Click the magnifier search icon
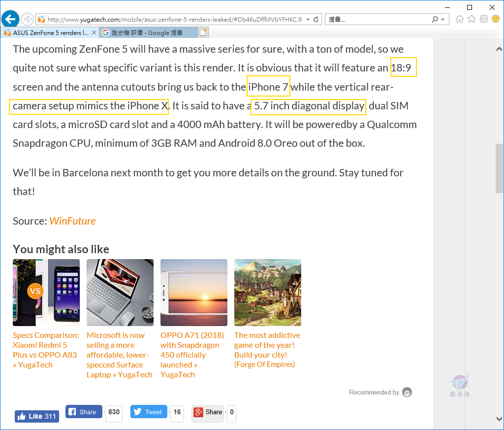Image resolution: width=504 pixels, height=430 pixels. pos(435,19)
